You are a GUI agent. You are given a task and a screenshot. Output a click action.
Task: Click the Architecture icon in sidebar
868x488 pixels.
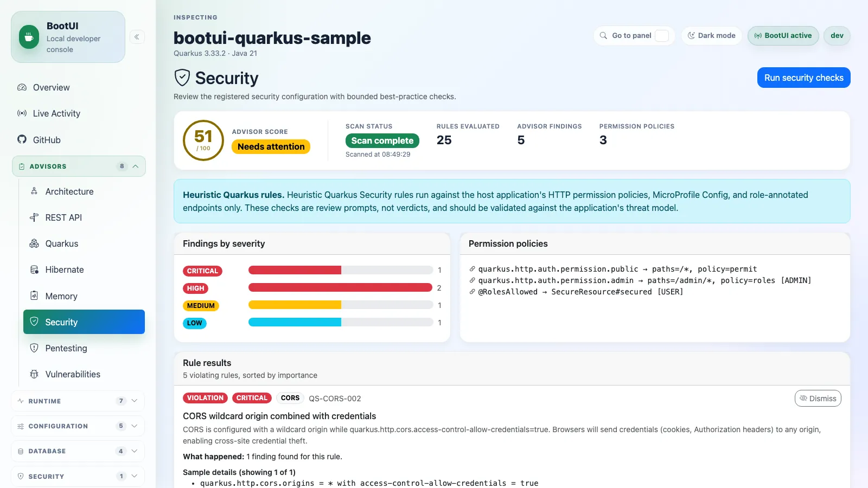click(34, 191)
